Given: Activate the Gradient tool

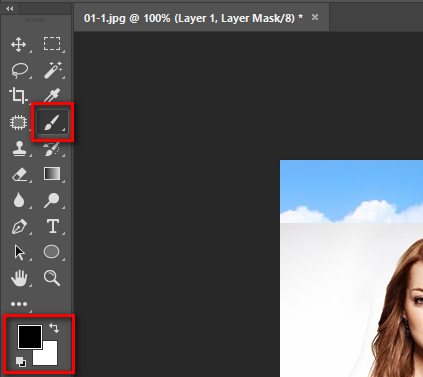Looking at the screenshot, I should tap(52, 174).
